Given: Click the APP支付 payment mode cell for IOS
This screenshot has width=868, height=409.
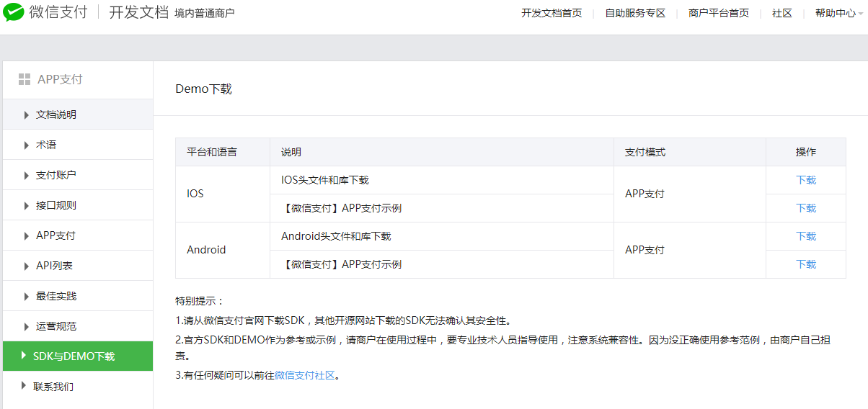Looking at the screenshot, I should tap(690, 194).
